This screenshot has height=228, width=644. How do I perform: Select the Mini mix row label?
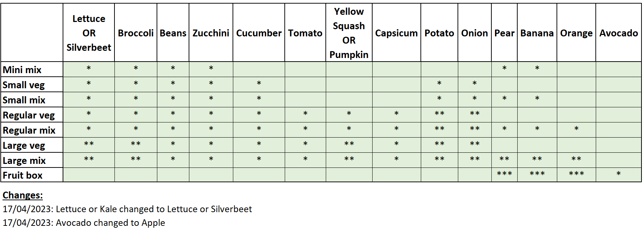point(22,70)
